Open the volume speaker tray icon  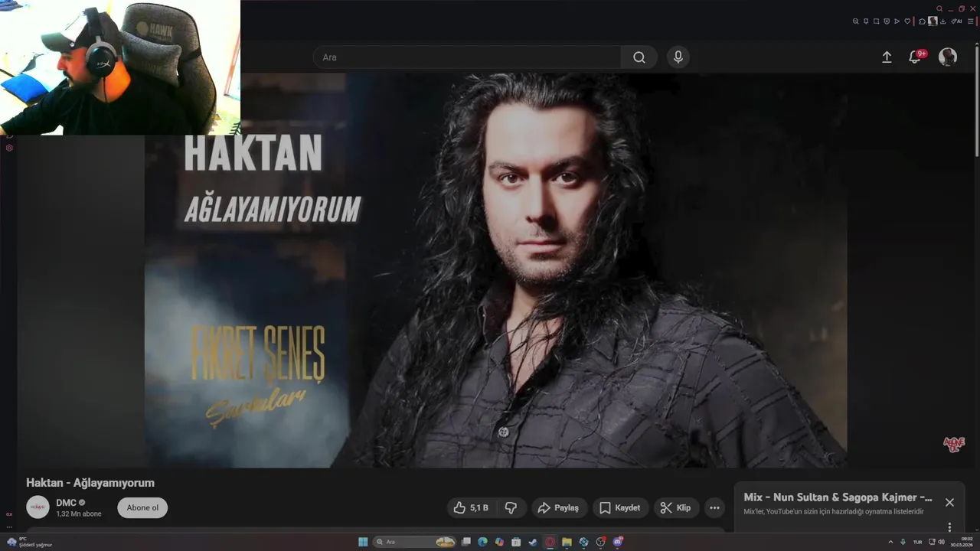tap(941, 542)
